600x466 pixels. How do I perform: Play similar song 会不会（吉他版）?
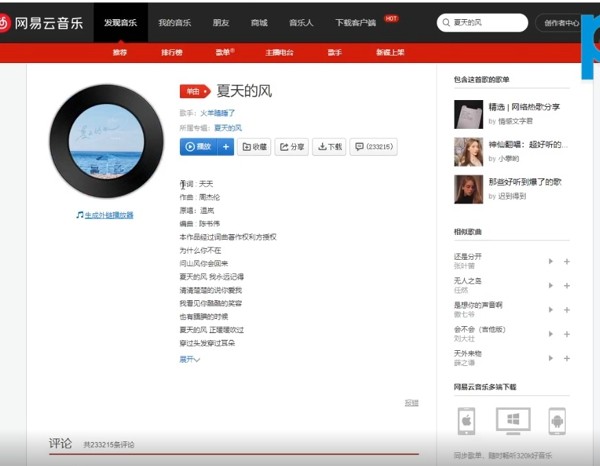pyautogui.click(x=551, y=334)
